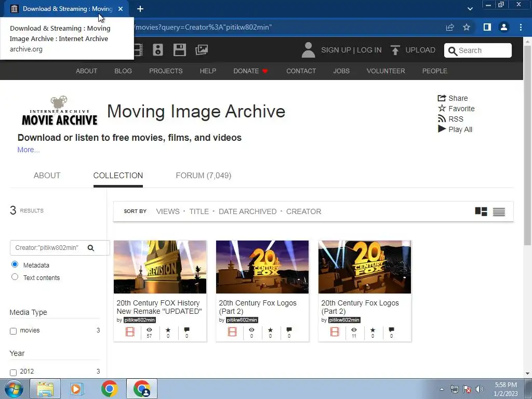Sort results by CREATOR
532x399 pixels.
coord(303,211)
